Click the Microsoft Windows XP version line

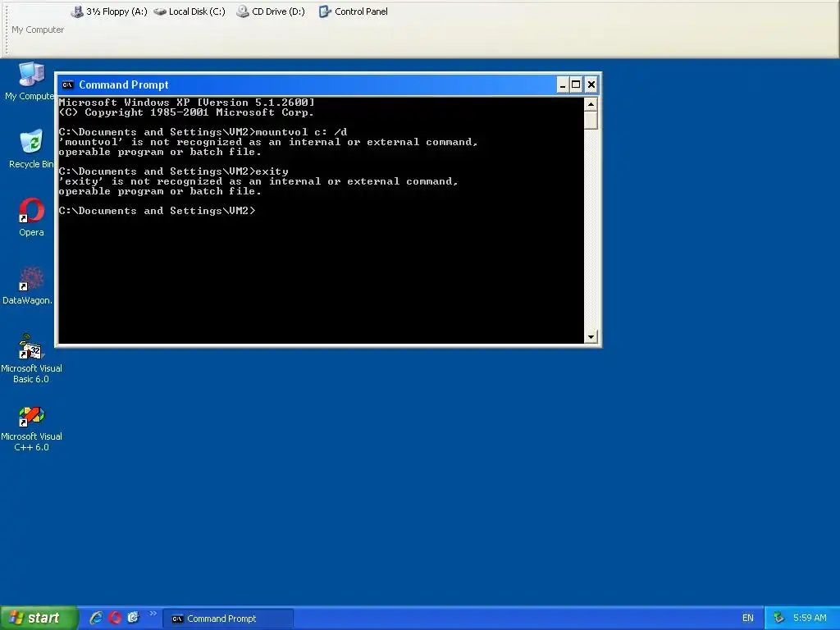tap(187, 103)
